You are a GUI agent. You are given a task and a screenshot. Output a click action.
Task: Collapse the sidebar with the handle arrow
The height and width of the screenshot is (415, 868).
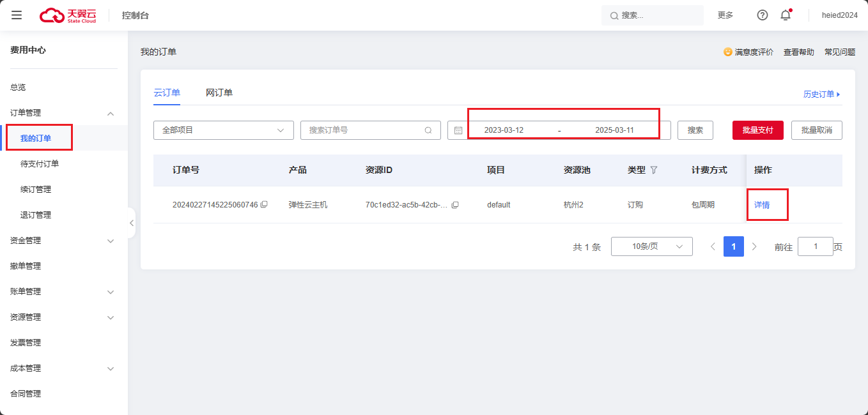click(x=131, y=223)
